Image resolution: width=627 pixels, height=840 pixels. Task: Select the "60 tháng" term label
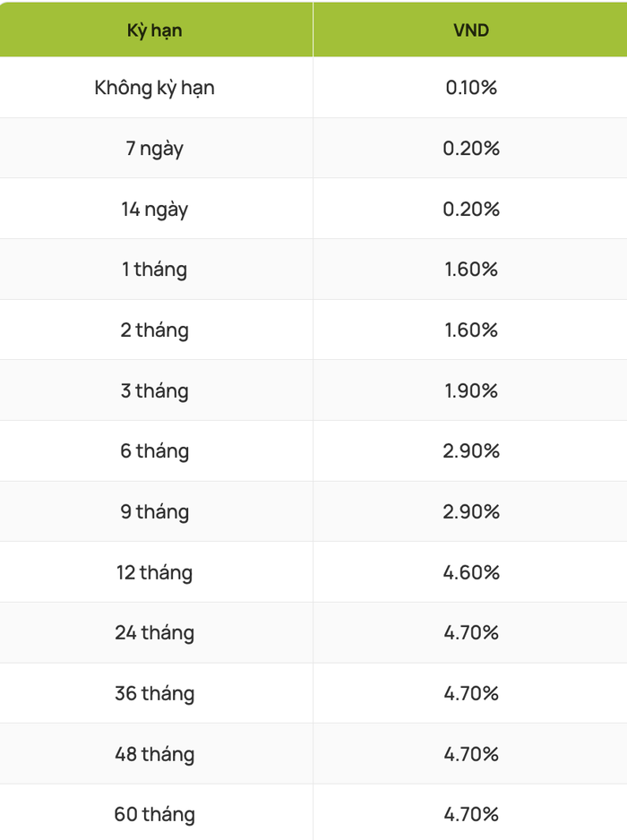154,815
